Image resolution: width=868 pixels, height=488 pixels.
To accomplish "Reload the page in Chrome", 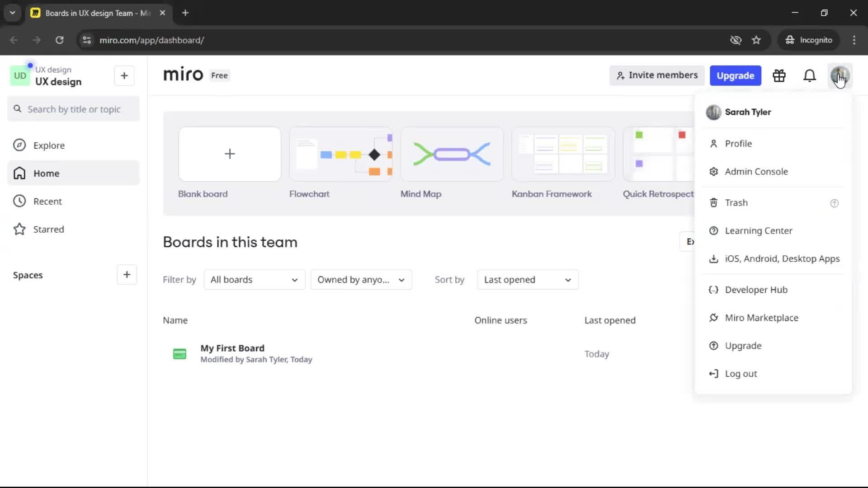I will (x=60, y=40).
